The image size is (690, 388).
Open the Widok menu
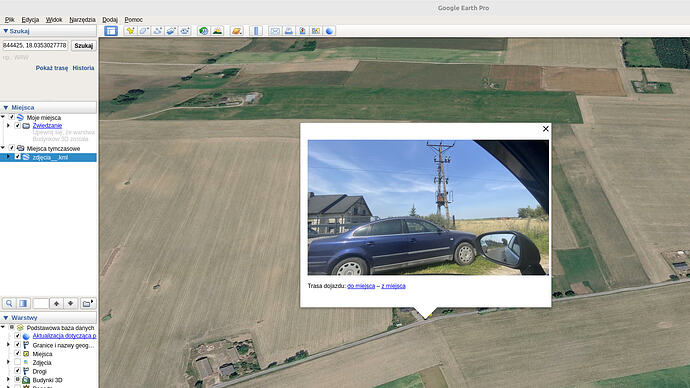pyautogui.click(x=54, y=20)
